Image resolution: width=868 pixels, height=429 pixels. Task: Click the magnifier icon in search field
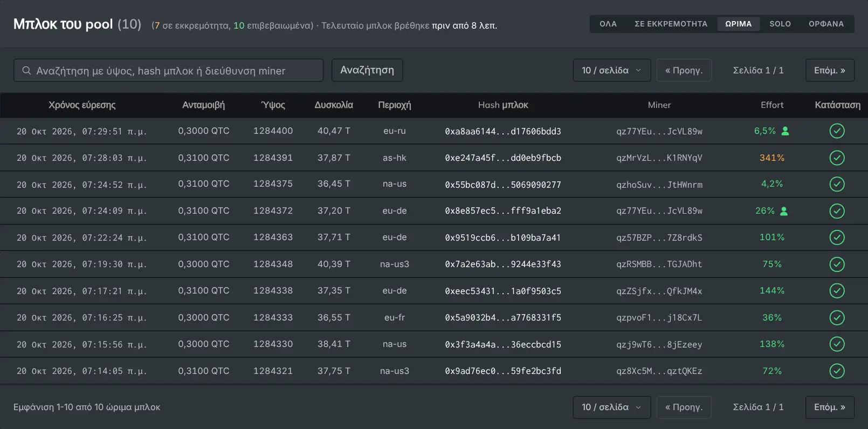pos(26,71)
